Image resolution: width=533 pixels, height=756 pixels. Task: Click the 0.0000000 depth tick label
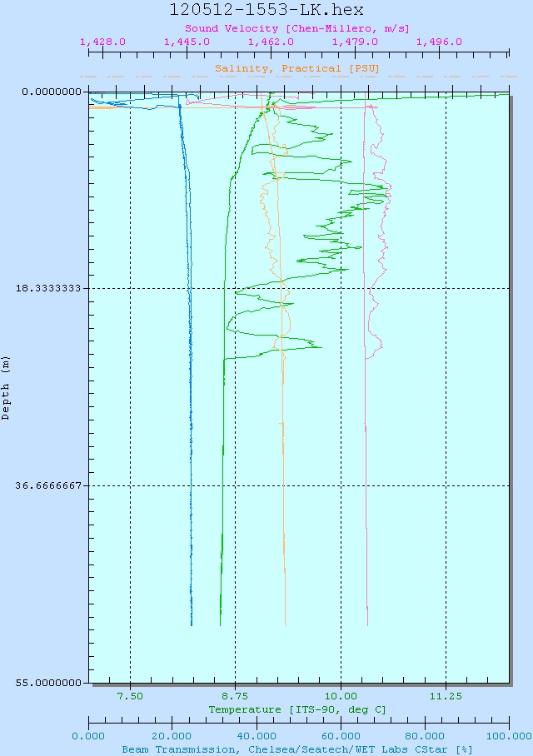(x=50, y=92)
